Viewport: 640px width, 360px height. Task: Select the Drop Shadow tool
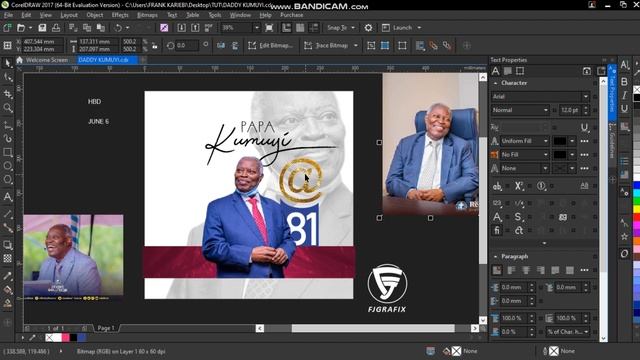(x=7, y=245)
